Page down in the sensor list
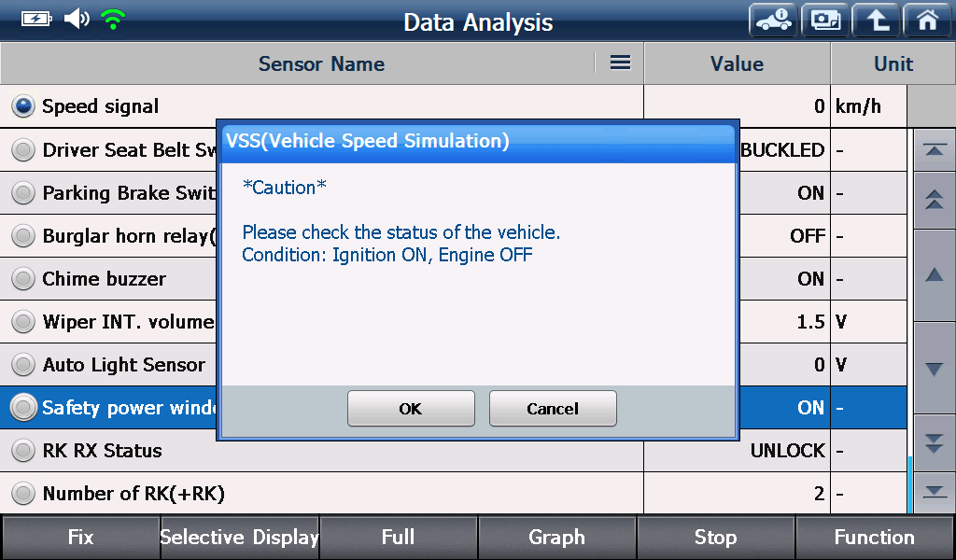 pyautogui.click(x=934, y=443)
